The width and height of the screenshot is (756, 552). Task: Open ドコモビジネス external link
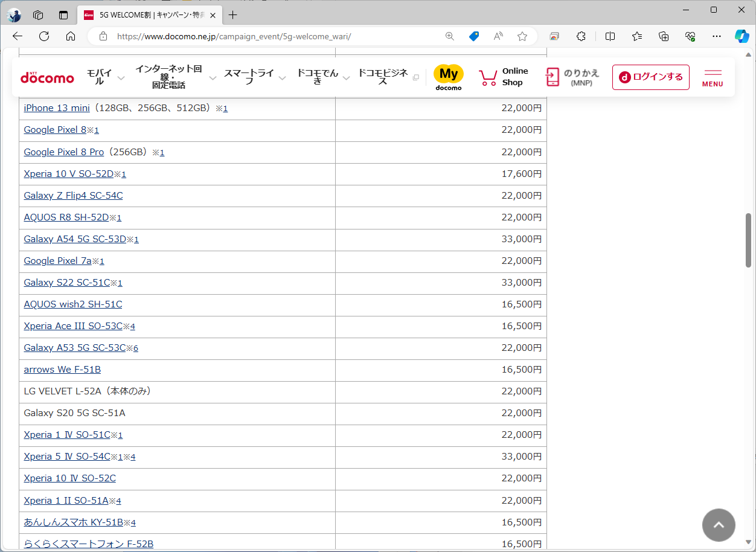click(388, 77)
